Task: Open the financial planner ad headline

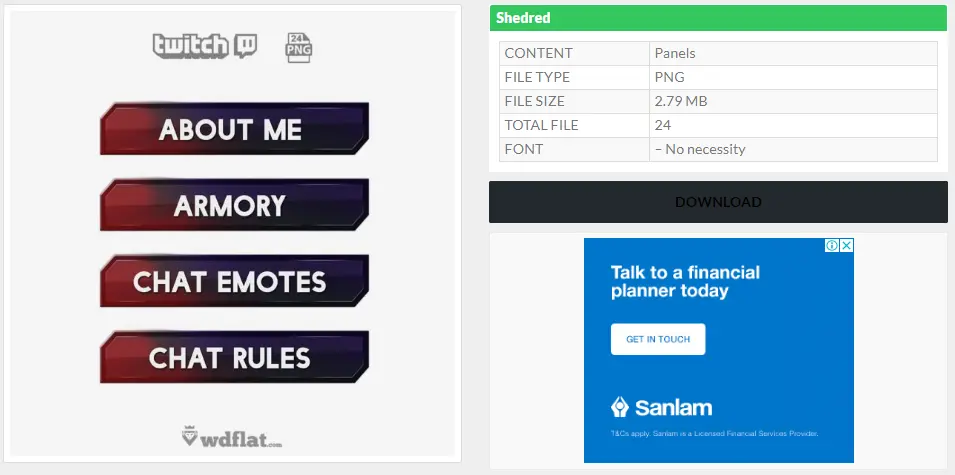Action: [686, 282]
